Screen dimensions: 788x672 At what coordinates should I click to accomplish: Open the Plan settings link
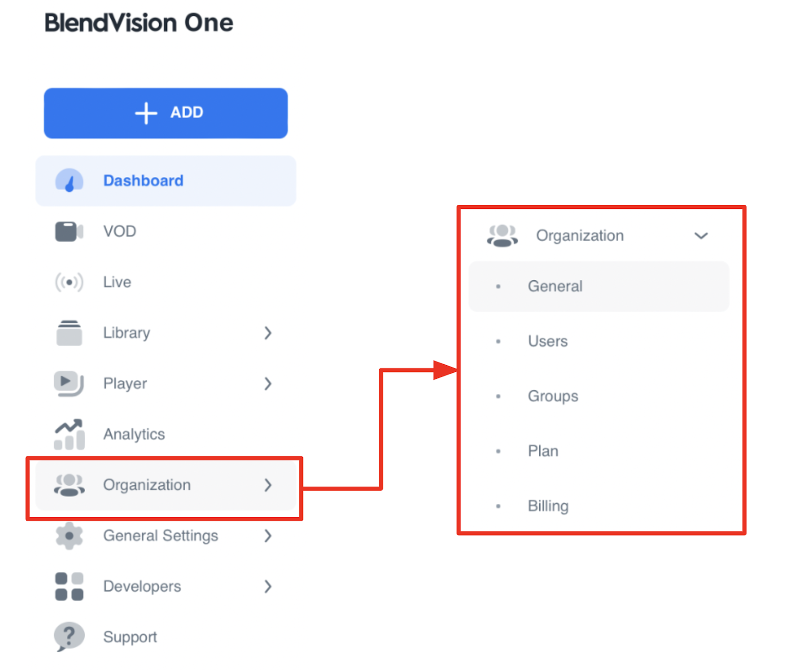[x=543, y=451]
